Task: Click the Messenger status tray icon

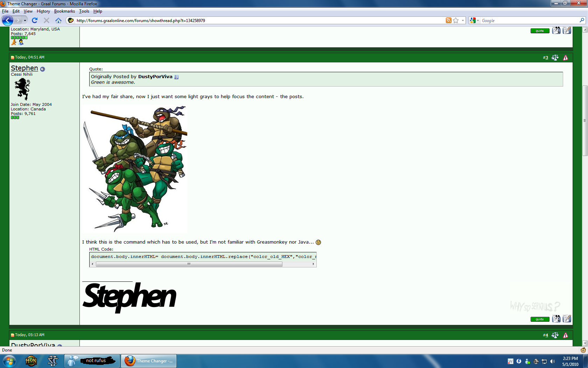Action: tap(527, 361)
